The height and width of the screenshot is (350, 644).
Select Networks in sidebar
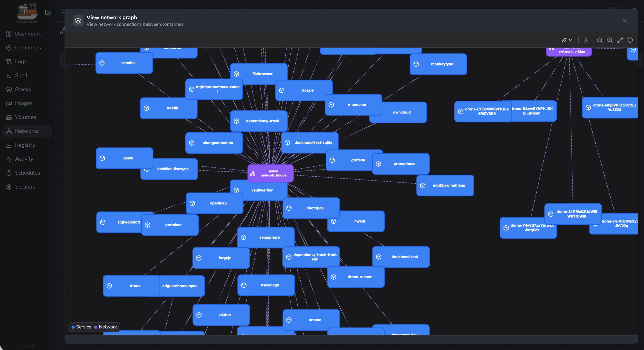point(27,131)
